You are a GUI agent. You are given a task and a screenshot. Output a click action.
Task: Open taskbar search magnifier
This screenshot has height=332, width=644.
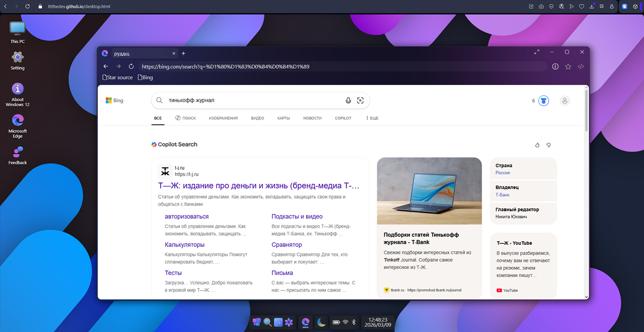point(267,322)
